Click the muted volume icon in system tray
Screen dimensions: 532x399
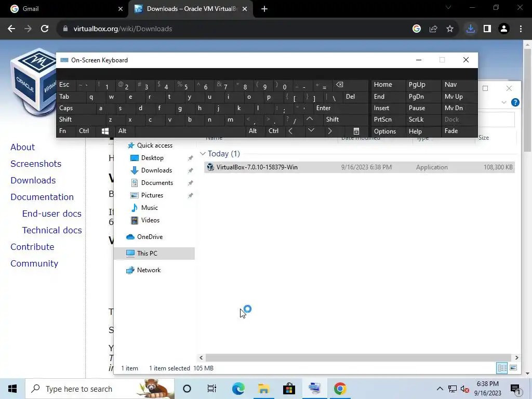tap(464, 389)
